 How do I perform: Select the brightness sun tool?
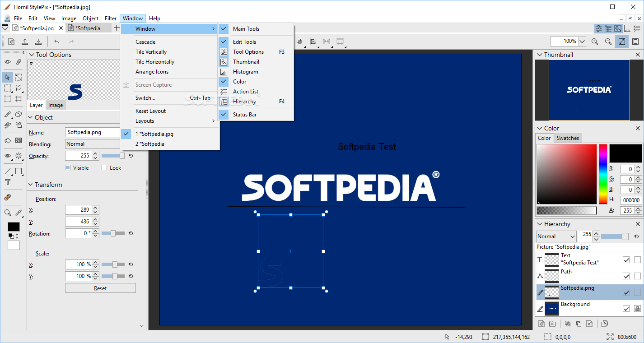(x=19, y=156)
